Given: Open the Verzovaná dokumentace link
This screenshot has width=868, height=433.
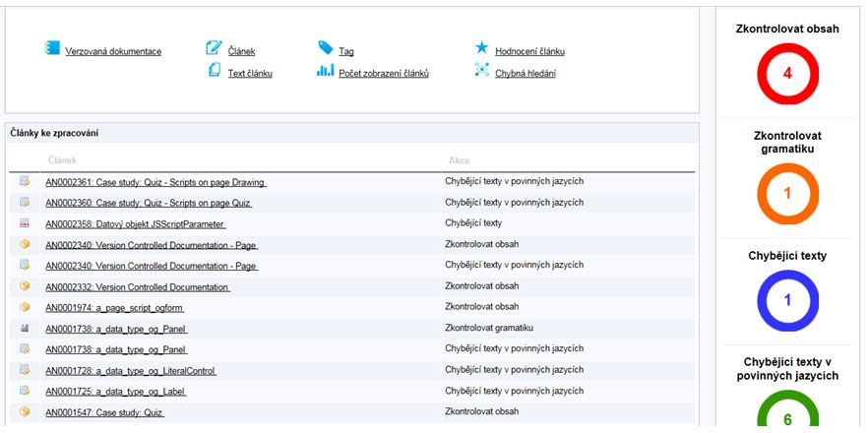Looking at the screenshot, I should (x=113, y=51).
